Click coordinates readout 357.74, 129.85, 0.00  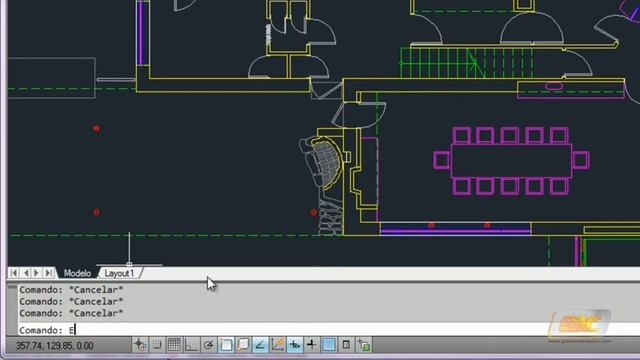click(x=55, y=346)
